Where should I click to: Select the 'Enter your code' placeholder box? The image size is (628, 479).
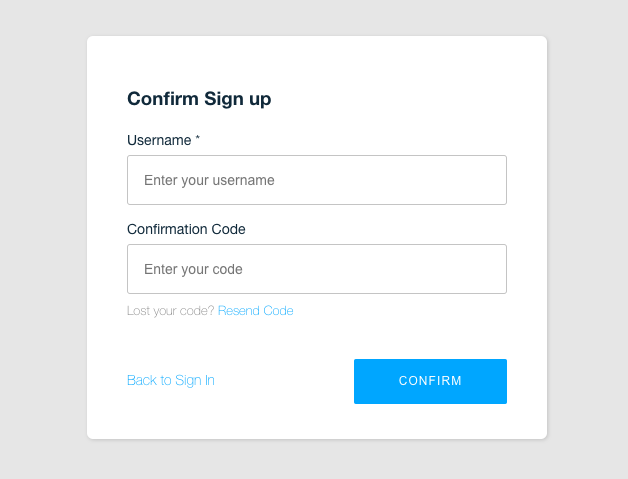tap(316, 269)
